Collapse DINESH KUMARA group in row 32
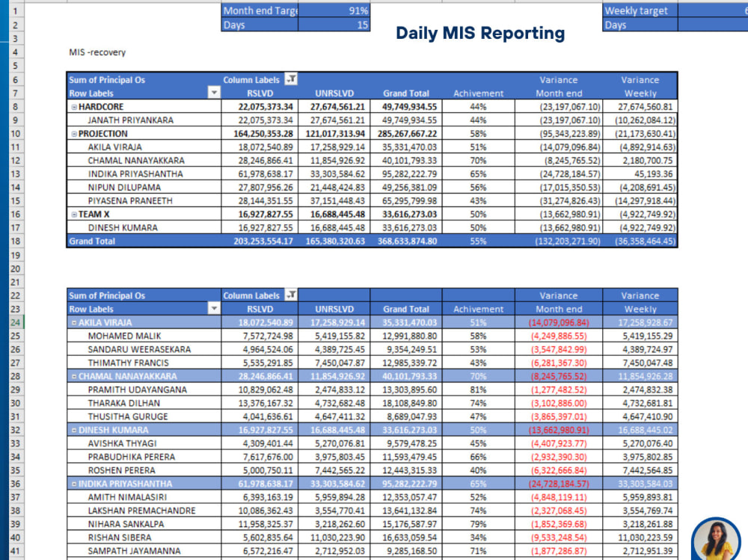 coord(74,430)
